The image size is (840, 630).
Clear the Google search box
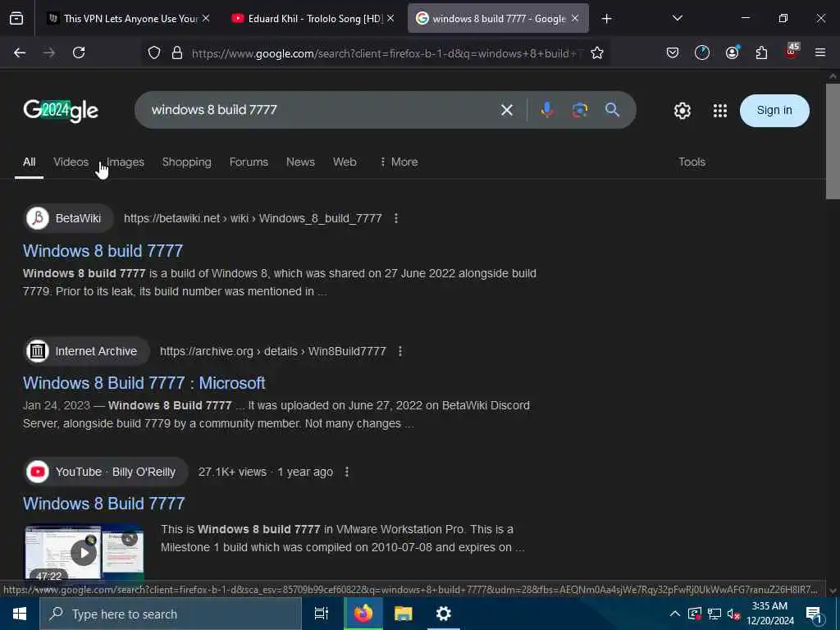click(x=507, y=111)
